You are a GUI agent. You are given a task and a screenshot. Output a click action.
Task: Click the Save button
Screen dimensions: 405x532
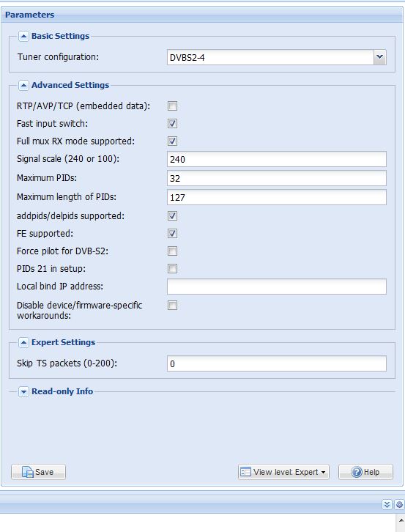(x=38, y=472)
